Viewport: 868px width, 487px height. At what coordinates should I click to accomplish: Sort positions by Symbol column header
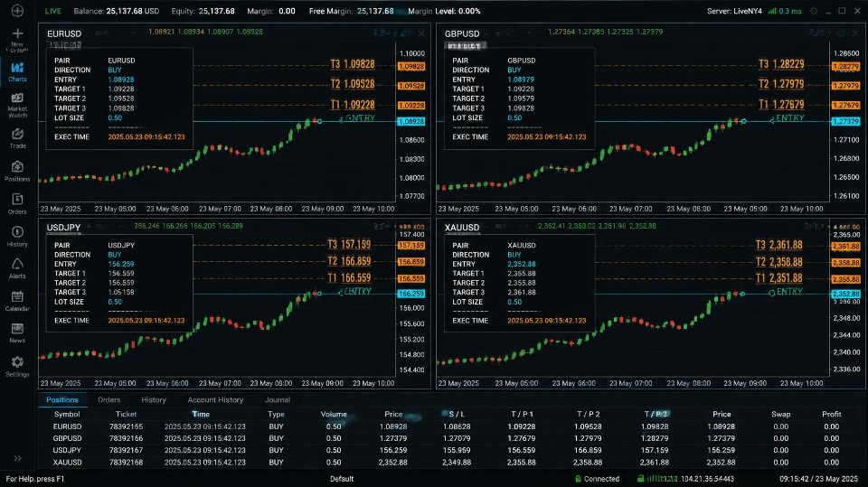pyautogui.click(x=67, y=414)
